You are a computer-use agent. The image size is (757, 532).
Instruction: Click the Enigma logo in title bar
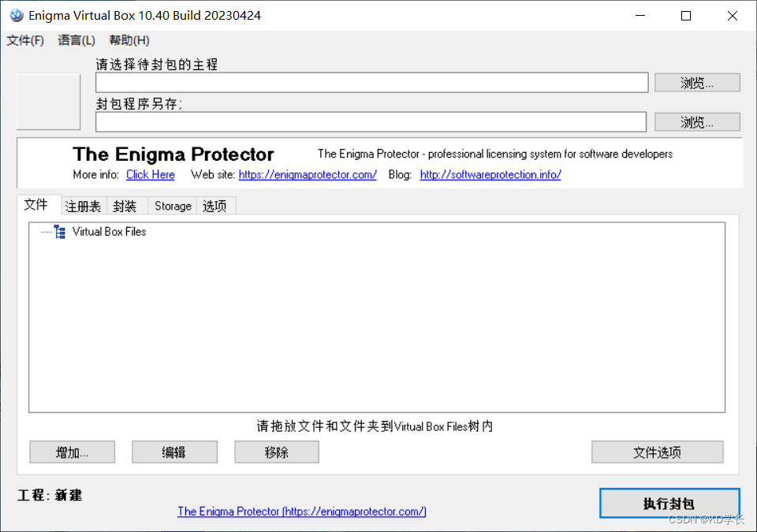[17, 15]
